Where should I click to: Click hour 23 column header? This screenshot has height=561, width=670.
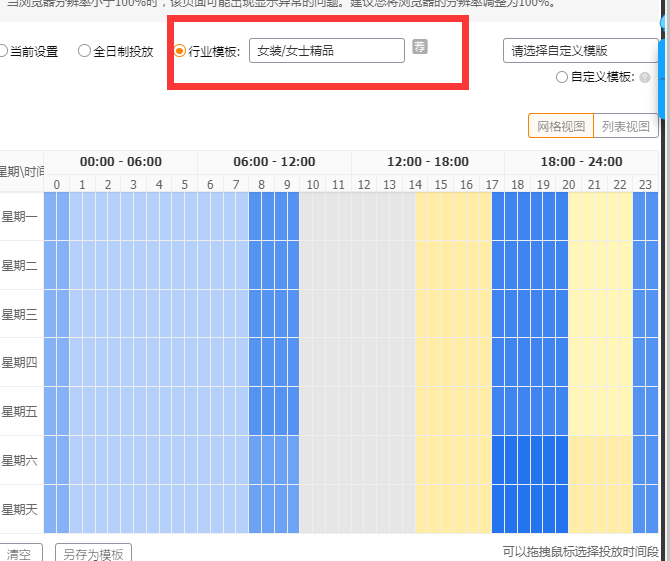(645, 184)
